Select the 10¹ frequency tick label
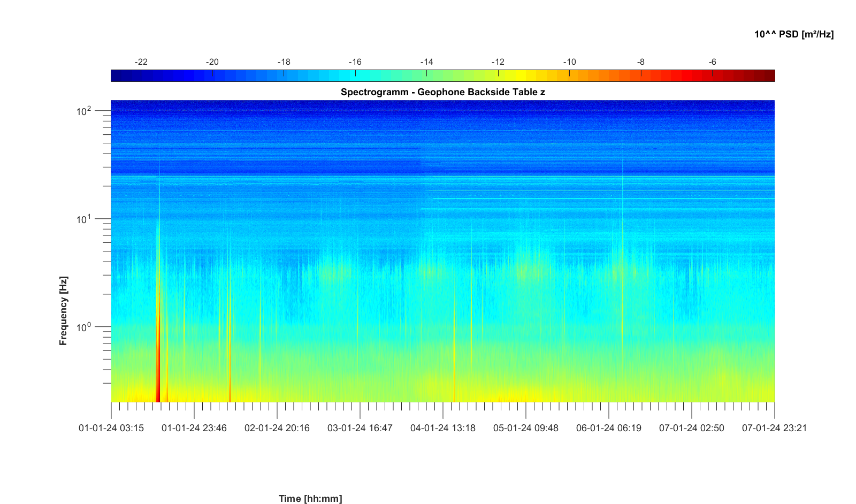Viewport: 856px width, 504px height. [x=84, y=219]
